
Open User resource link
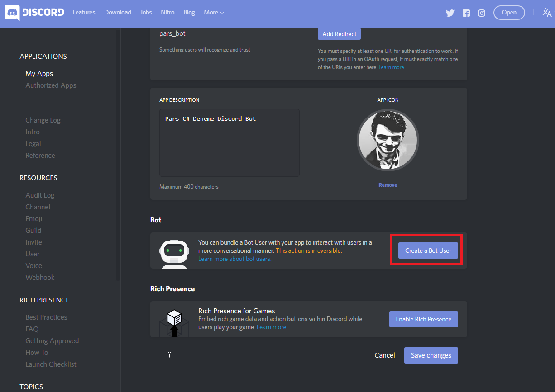coord(33,254)
